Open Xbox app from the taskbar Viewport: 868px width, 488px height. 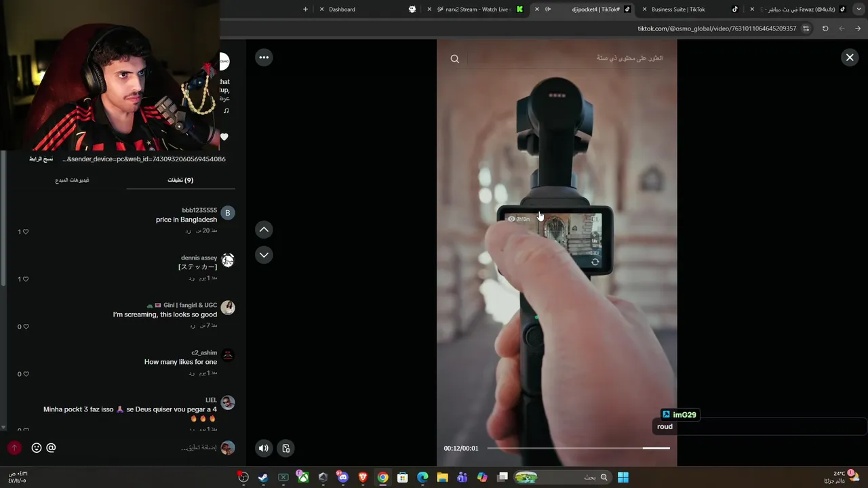pos(303,477)
